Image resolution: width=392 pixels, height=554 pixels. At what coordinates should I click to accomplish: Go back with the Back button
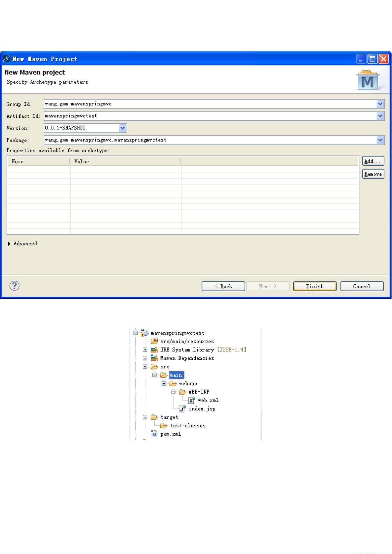click(x=223, y=286)
